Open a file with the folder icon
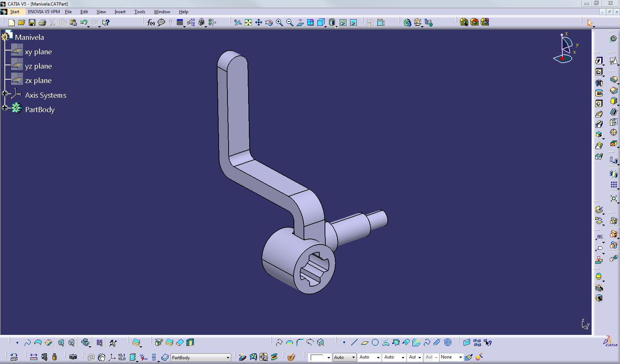Viewport: 620px width, 364px height. coord(22,22)
